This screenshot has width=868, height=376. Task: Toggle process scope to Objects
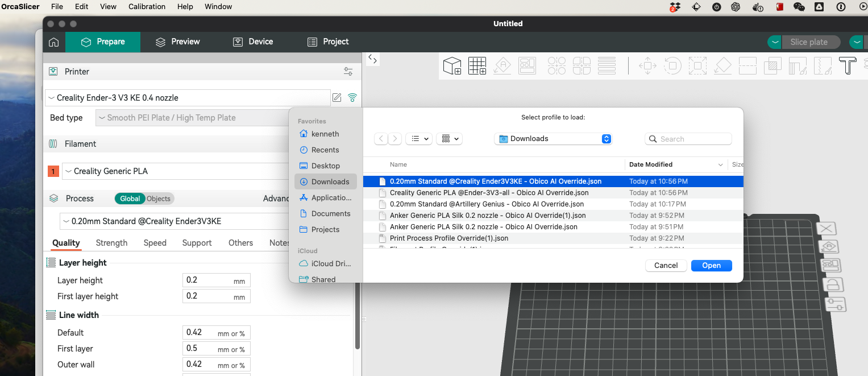point(159,199)
